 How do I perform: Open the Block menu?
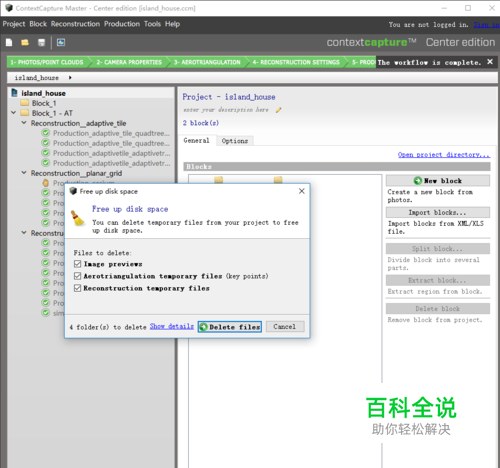38,24
